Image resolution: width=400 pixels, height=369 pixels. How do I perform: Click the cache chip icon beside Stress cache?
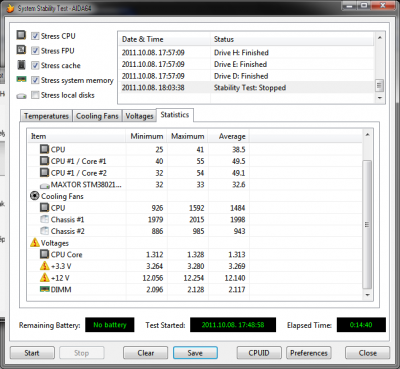[x=21, y=65]
